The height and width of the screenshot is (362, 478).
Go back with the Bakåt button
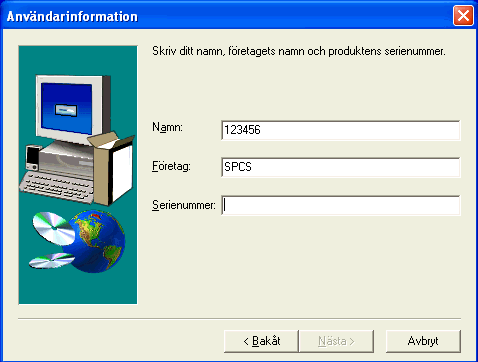[261, 341]
